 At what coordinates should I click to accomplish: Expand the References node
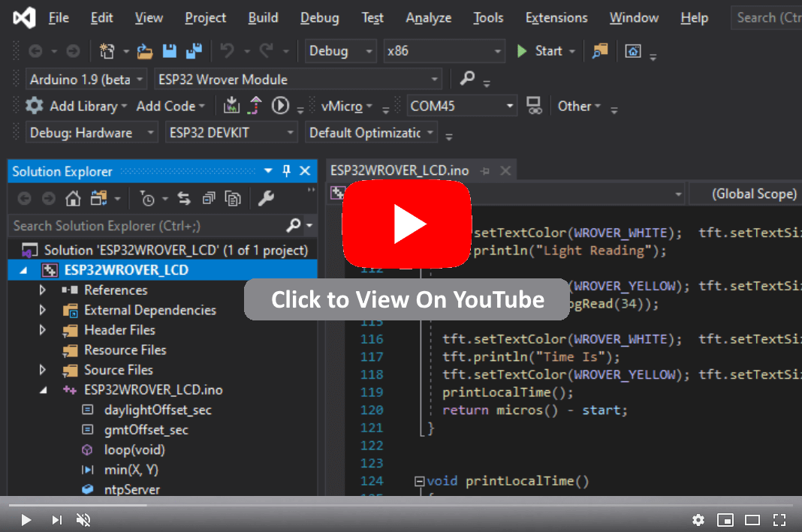(x=43, y=290)
